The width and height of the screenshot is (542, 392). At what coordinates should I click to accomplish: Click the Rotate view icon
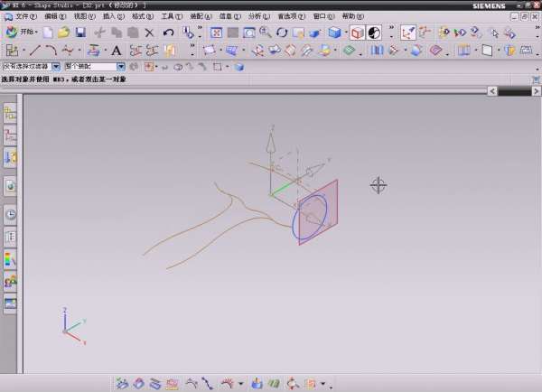282,33
